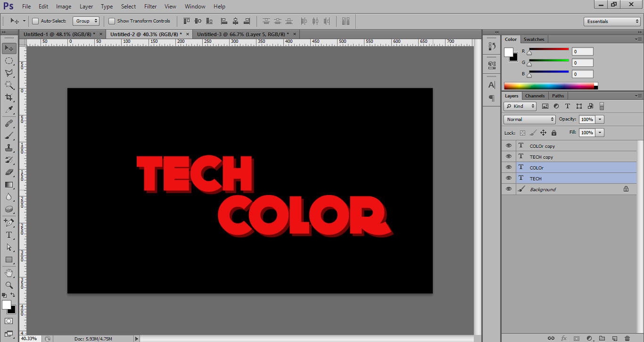Set foreground color using the color swatch
Image resolution: width=644 pixels, height=342 pixels.
[x=508, y=52]
